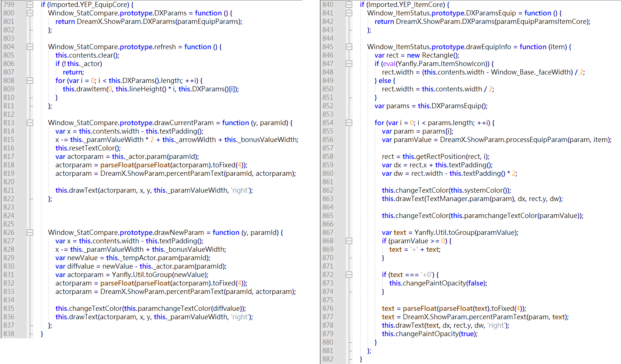Click 'var rect = new Rectangle();' line
Image resolution: width=621 pixels, height=364 pixels.
(417, 55)
